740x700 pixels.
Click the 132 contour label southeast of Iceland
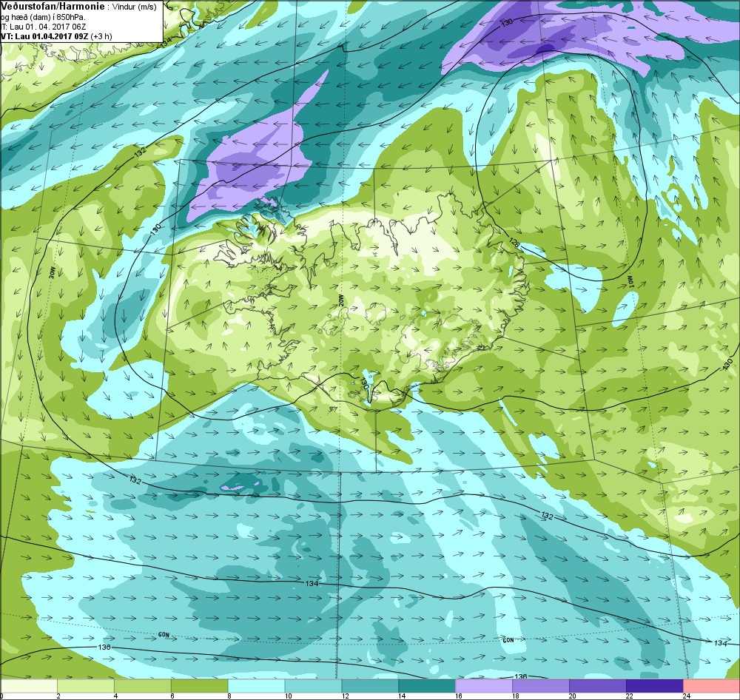point(547,516)
